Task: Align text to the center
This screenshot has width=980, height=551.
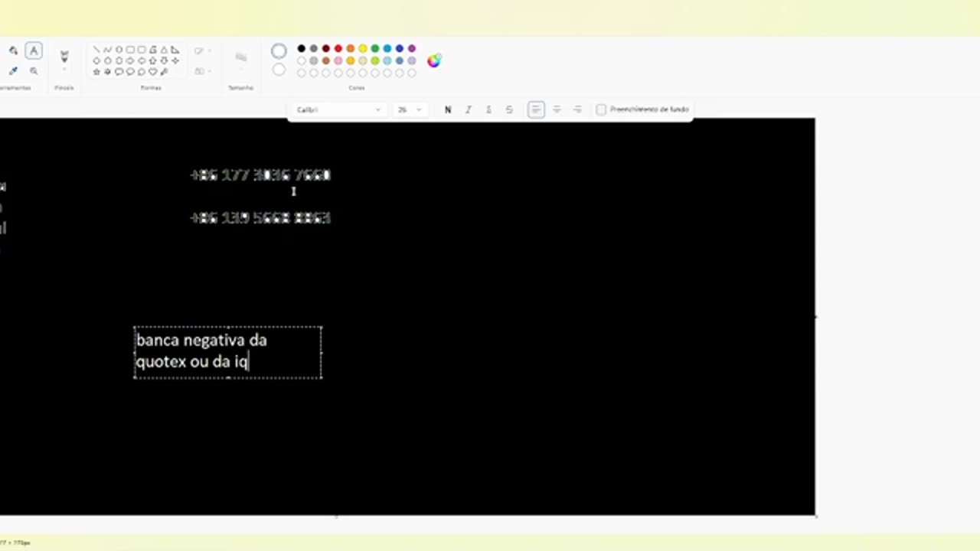Action: click(x=557, y=109)
